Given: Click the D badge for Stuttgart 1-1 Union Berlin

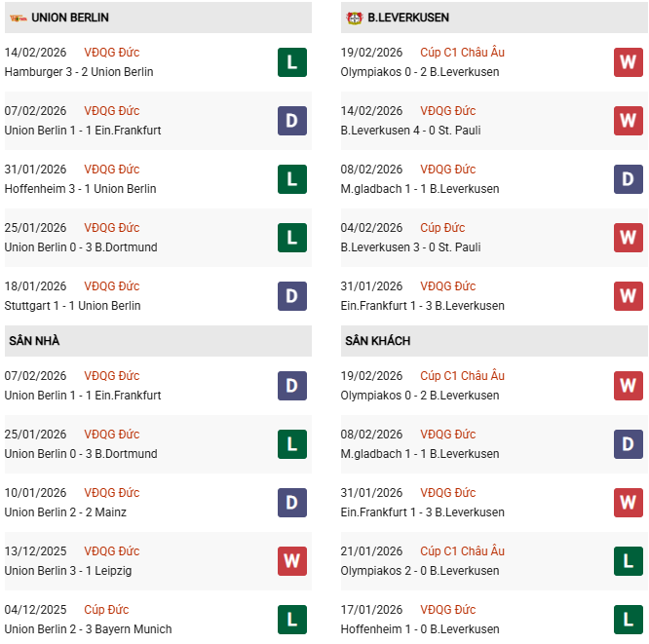Looking at the screenshot, I should 291,296.
